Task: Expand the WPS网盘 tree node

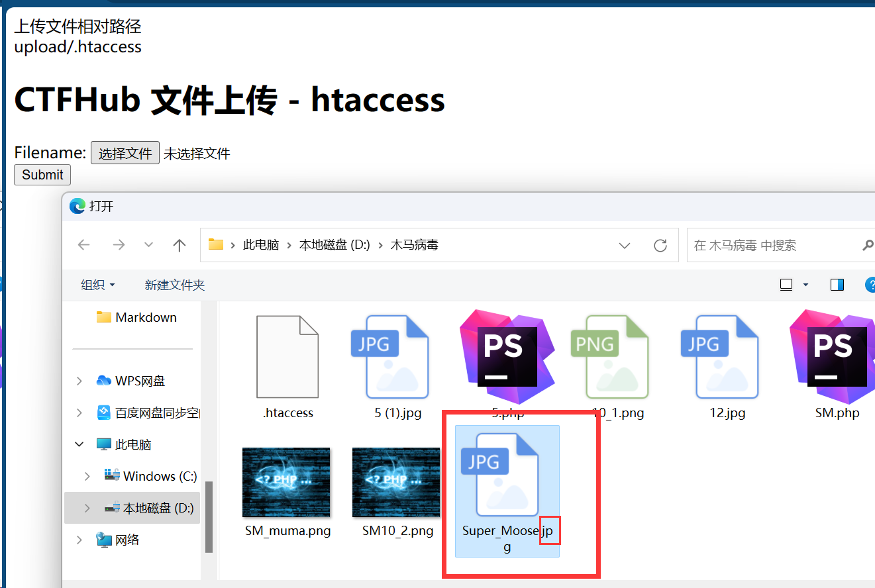Action: pos(79,381)
